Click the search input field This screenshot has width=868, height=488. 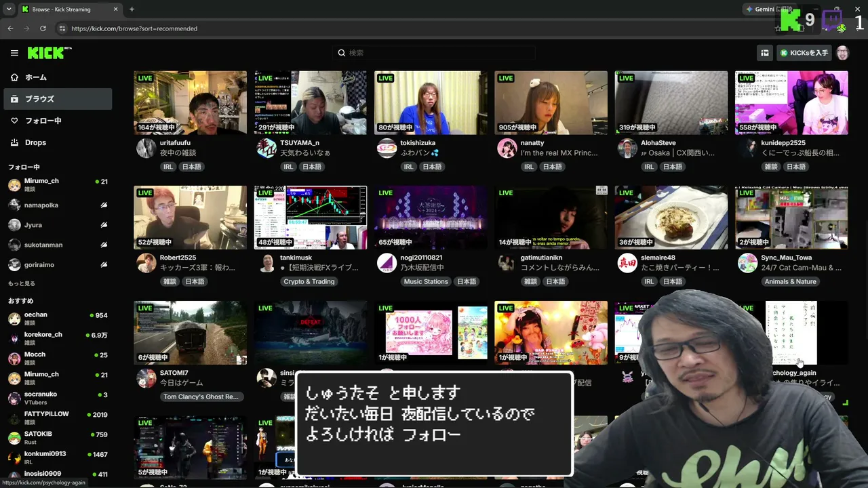coord(434,53)
